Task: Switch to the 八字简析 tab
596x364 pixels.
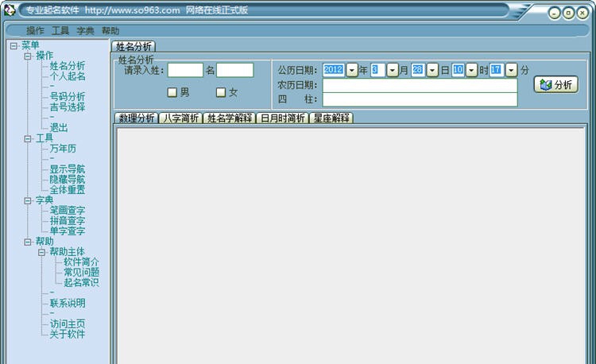Action: (181, 118)
